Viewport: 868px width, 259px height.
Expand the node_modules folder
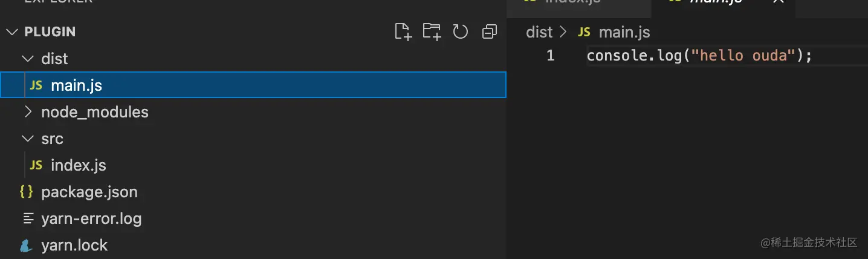(27, 112)
